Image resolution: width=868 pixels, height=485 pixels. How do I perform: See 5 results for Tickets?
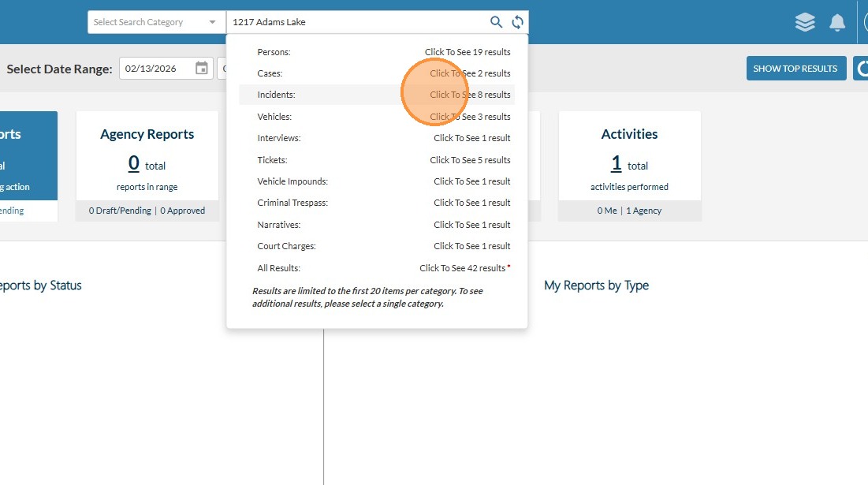pos(470,160)
